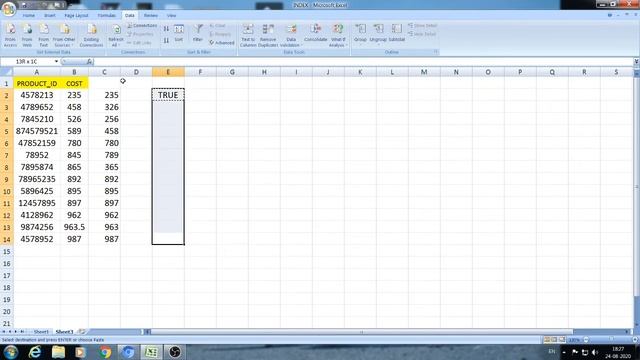Open Outline group dialog launcher
Image resolution: width=640 pixels, height=360 pixels.
436,52
